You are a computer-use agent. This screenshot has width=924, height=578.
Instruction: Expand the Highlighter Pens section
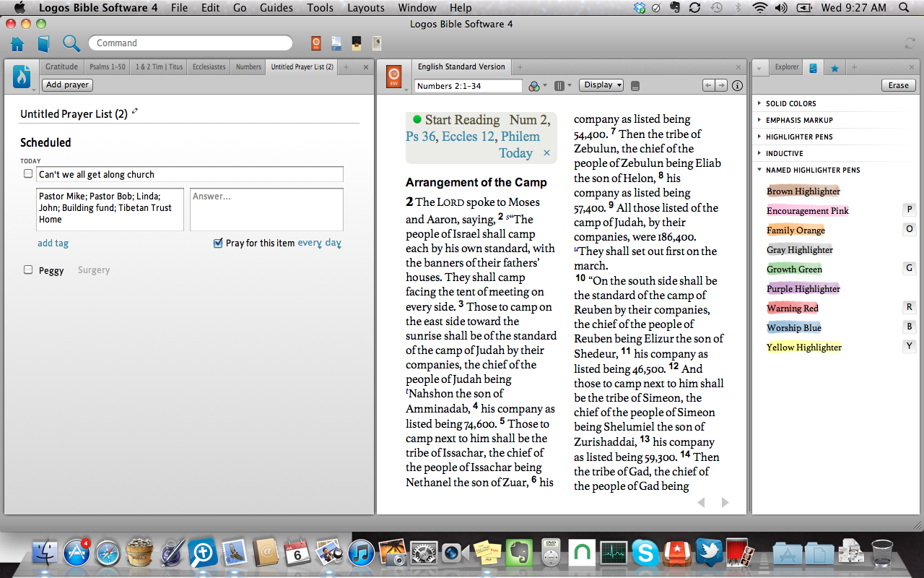click(759, 137)
